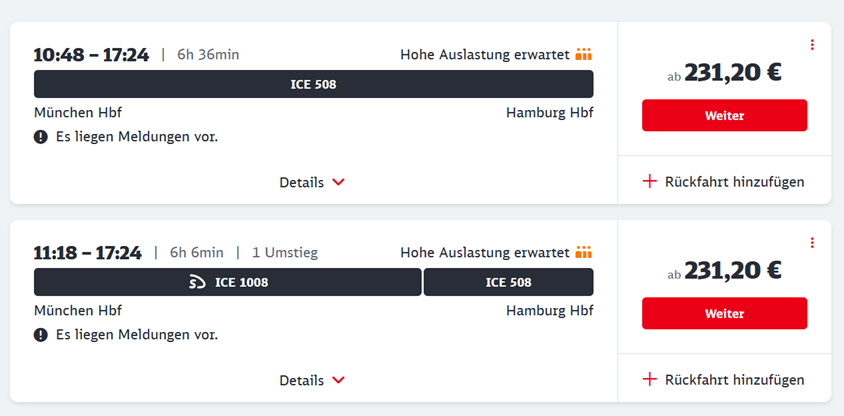Viewport: 844px width, 416px height.
Task: Open 'Es liegen Meldungen vor.' for 11:18 trip
Action: point(137,335)
